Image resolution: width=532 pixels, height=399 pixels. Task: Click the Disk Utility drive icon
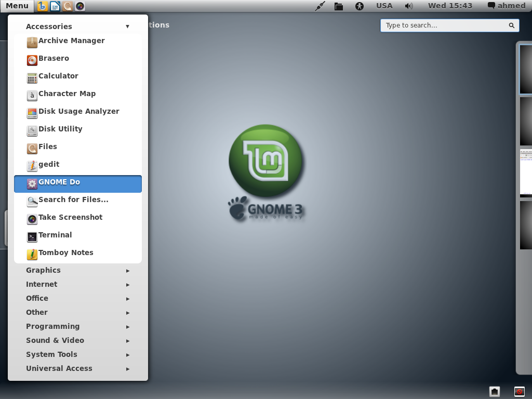[32, 130]
